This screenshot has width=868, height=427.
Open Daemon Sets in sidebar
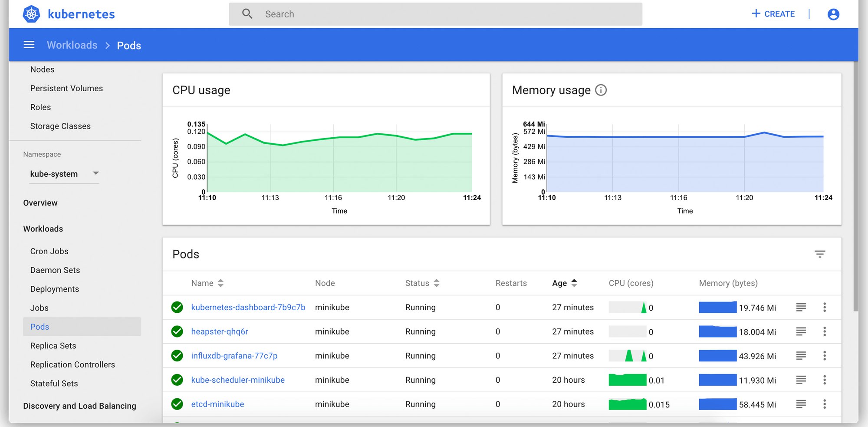coord(55,270)
